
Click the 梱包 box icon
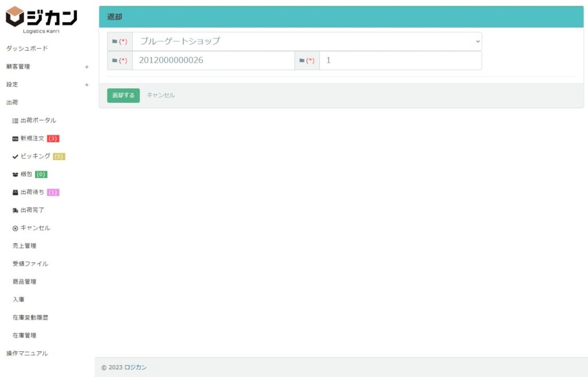(x=16, y=174)
